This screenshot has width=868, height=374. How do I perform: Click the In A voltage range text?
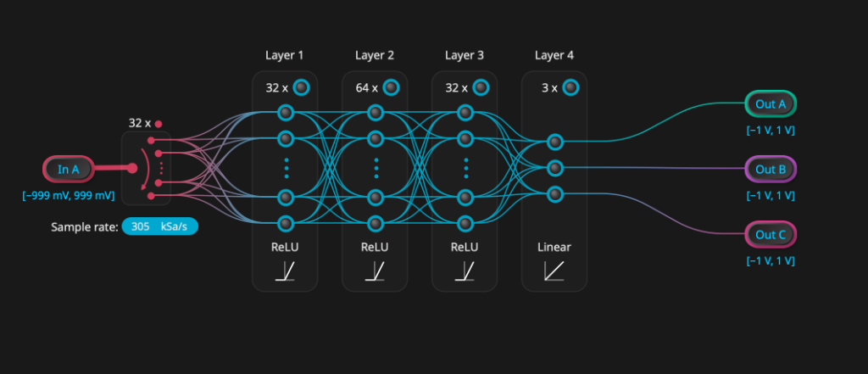pyautogui.click(x=68, y=196)
